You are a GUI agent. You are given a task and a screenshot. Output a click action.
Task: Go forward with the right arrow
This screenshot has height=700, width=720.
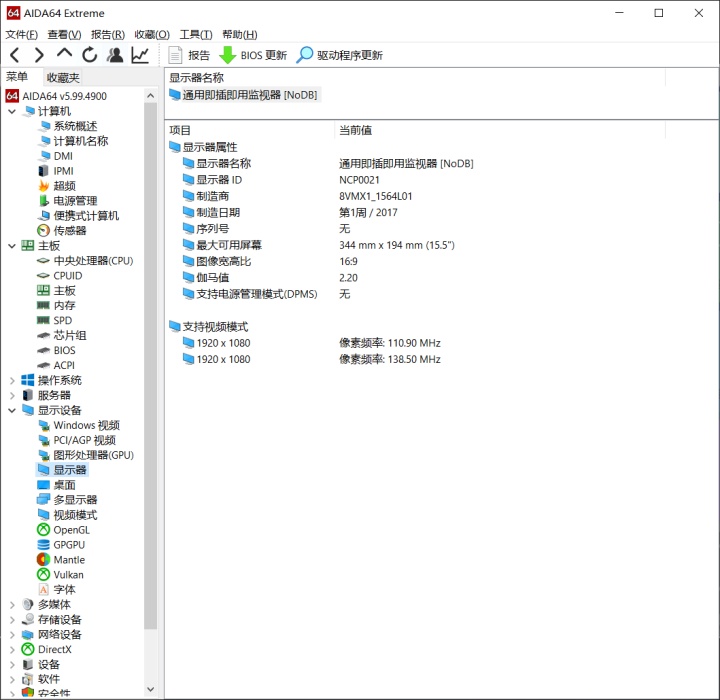point(39,55)
